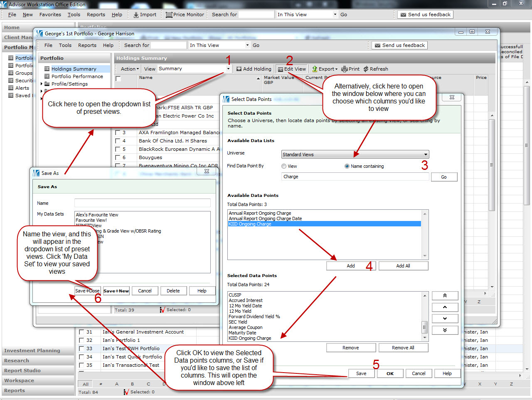Image resolution: width=532 pixels, height=400 pixels.
Task: Open the Favorites menu in main menubar
Action: click(x=50, y=15)
